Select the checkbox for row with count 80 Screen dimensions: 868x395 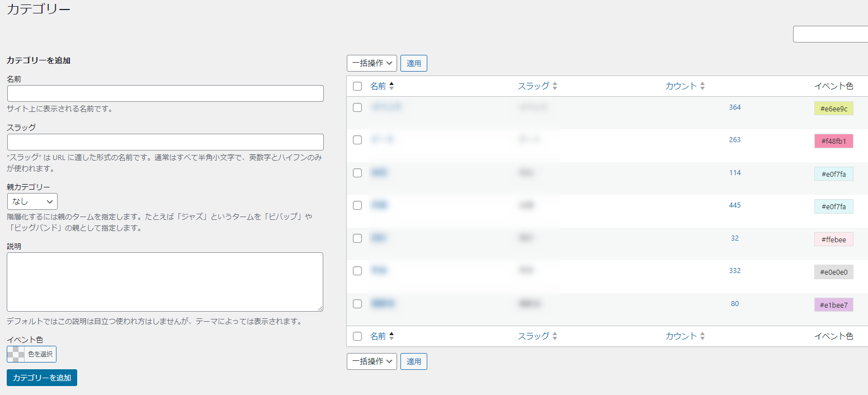tap(357, 304)
